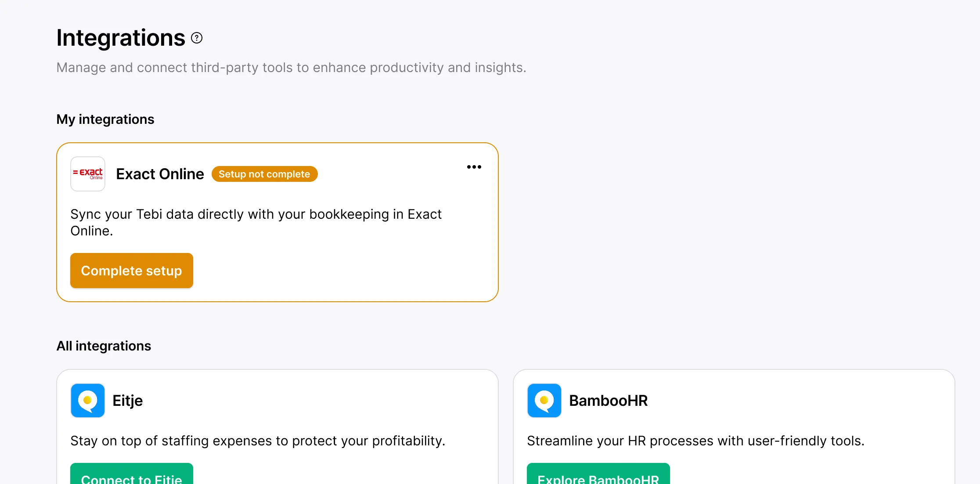Viewport: 980px width, 484px height.
Task: Click the Explore BambooHR button
Action: [598, 476]
